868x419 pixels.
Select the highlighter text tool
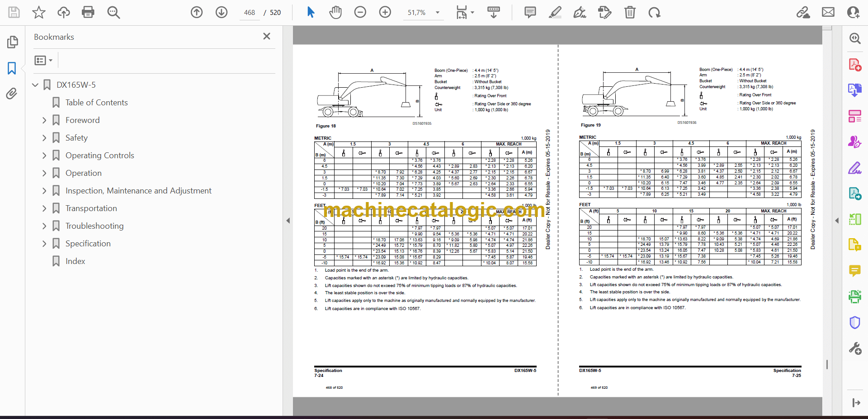[x=555, y=12]
